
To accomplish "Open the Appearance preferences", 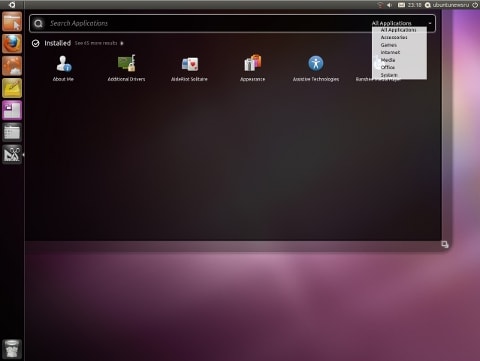I will [252, 68].
